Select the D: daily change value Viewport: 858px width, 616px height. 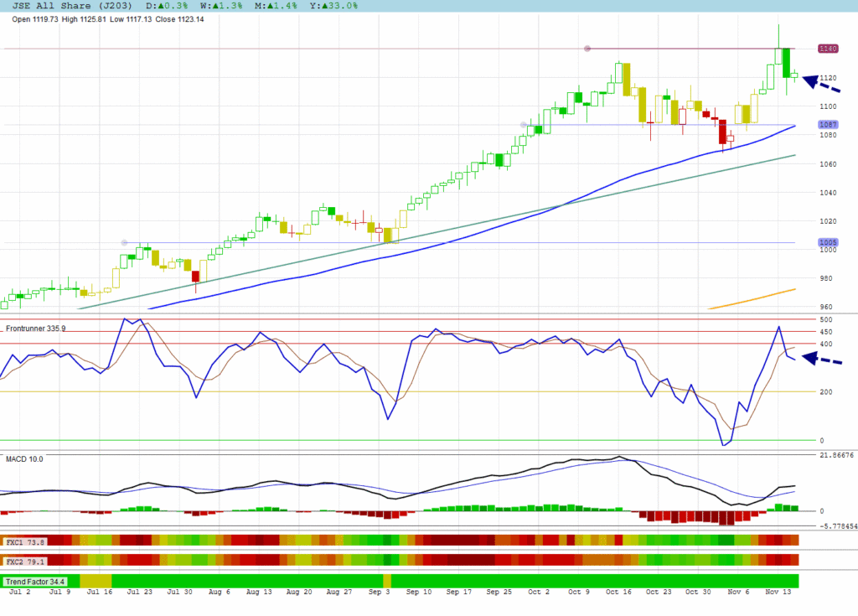pos(161,6)
